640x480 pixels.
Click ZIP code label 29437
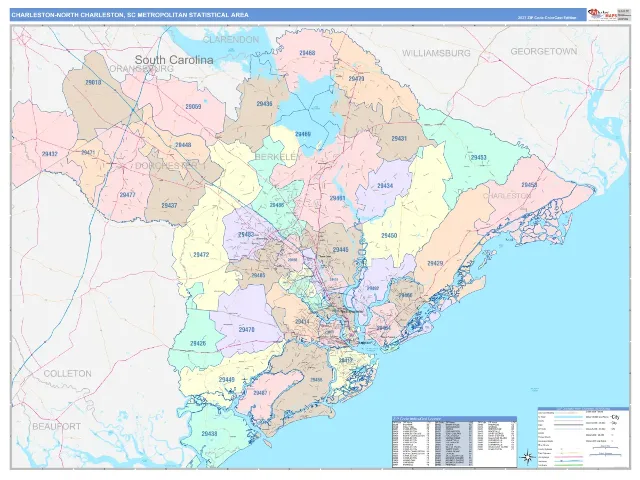(169, 205)
